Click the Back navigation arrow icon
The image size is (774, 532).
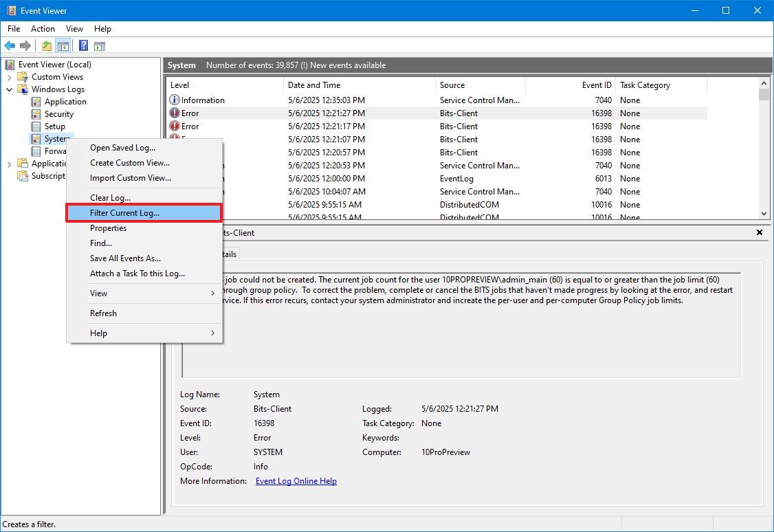point(10,45)
